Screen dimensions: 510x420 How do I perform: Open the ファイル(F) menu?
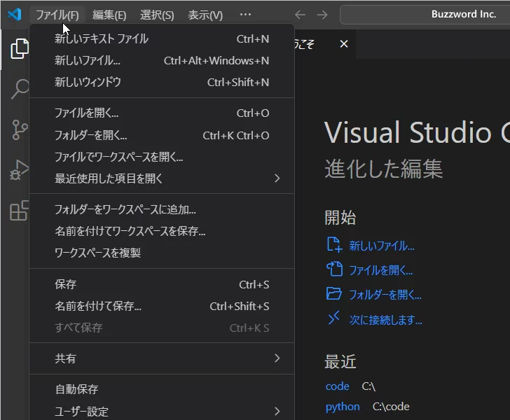57,15
